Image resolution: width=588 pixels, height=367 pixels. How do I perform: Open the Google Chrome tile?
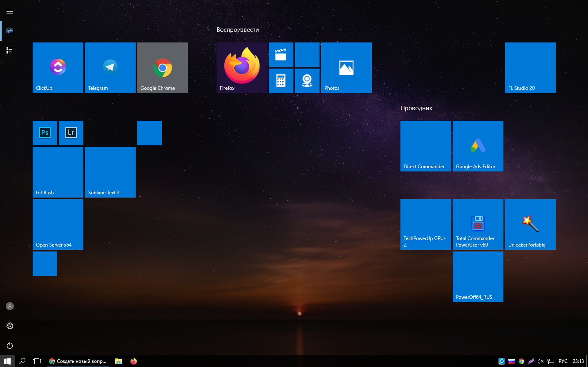(163, 68)
